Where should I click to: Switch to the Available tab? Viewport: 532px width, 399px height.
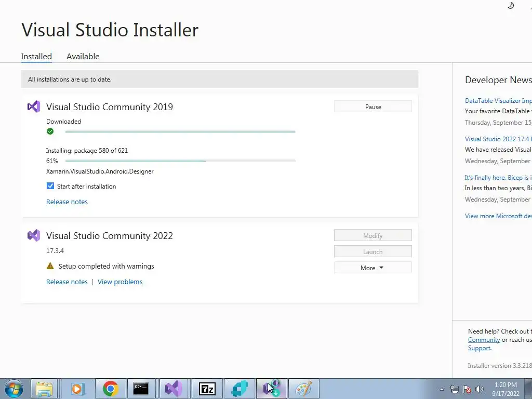(83, 56)
